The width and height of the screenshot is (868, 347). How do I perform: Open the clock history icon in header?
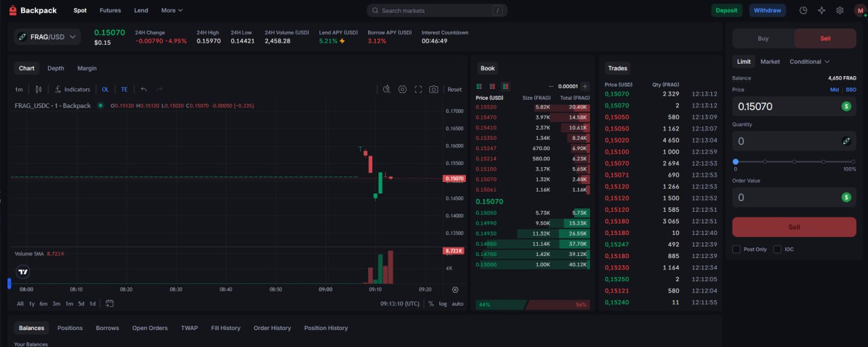point(804,10)
